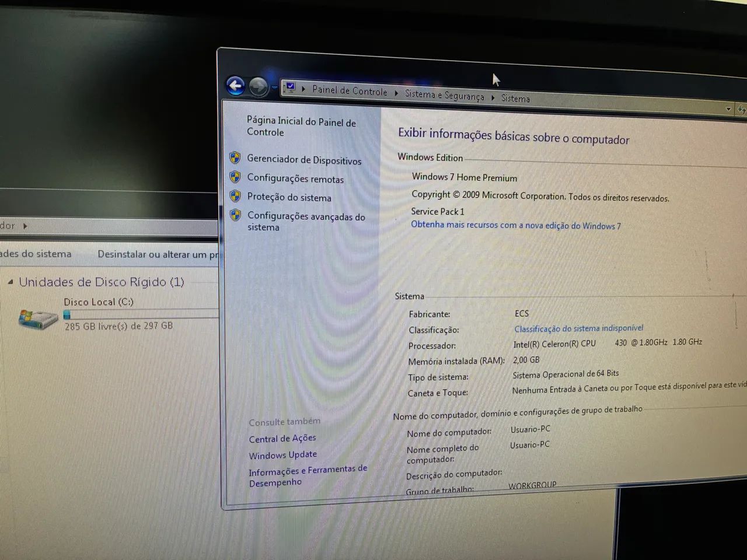Click the 'Service Pack 1' text
This screenshot has height=560, width=747.
click(438, 211)
